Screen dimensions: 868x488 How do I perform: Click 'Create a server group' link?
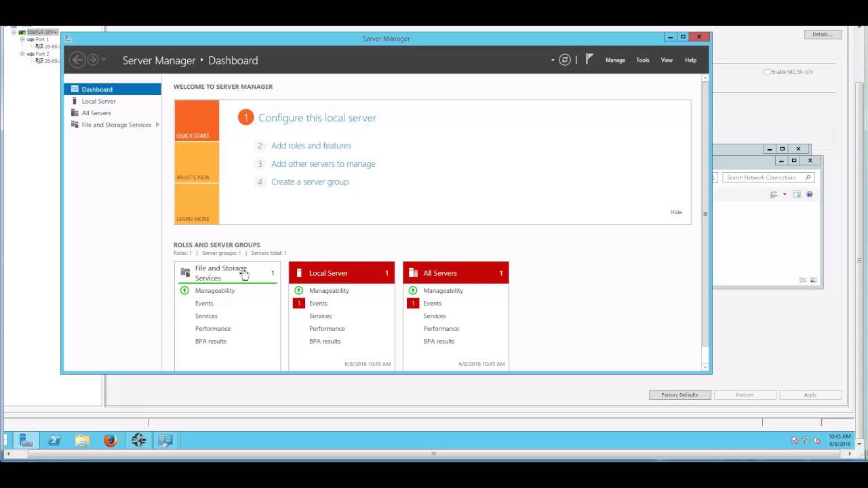click(310, 182)
